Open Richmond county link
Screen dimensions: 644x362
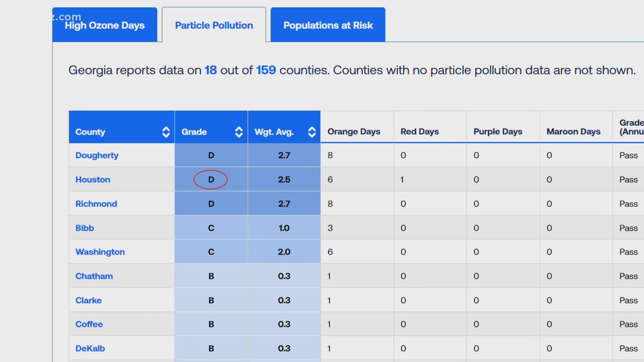[x=96, y=204]
